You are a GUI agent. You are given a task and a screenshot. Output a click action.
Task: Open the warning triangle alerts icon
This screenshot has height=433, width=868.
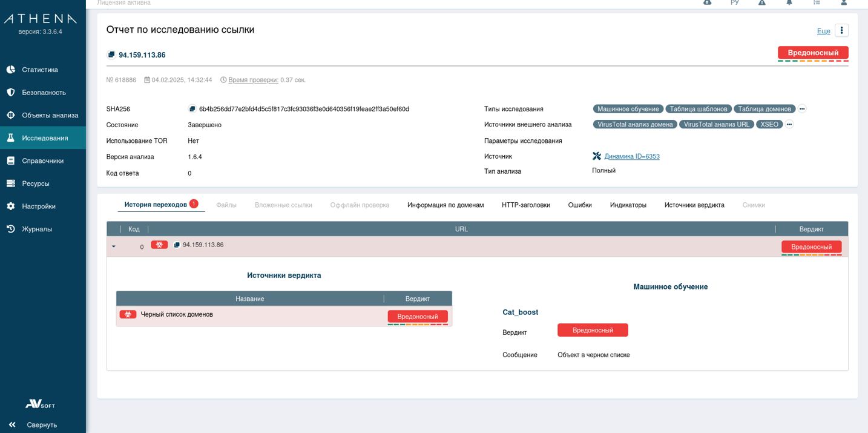[x=762, y=2]
